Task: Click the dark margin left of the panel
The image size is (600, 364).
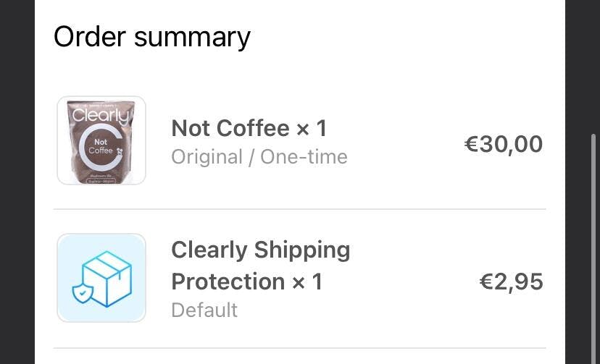Action: tap(17, 181)
